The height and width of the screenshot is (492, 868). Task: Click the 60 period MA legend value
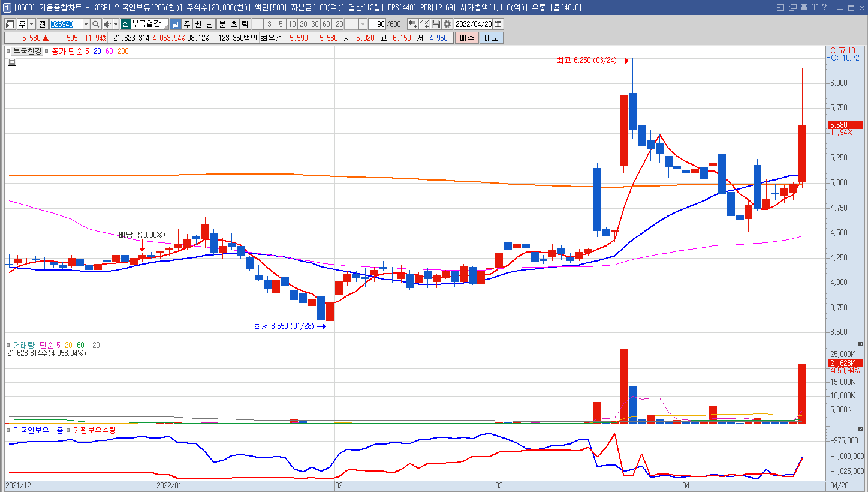pyautogui.click(x=109, y=51)
